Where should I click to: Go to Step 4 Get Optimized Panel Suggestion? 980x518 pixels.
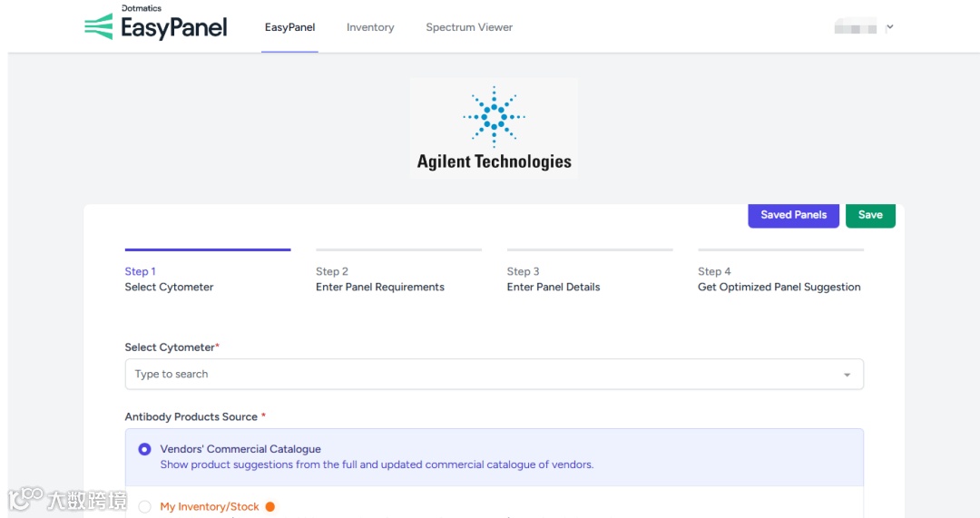pyautogui.click(x=780, y=272)
